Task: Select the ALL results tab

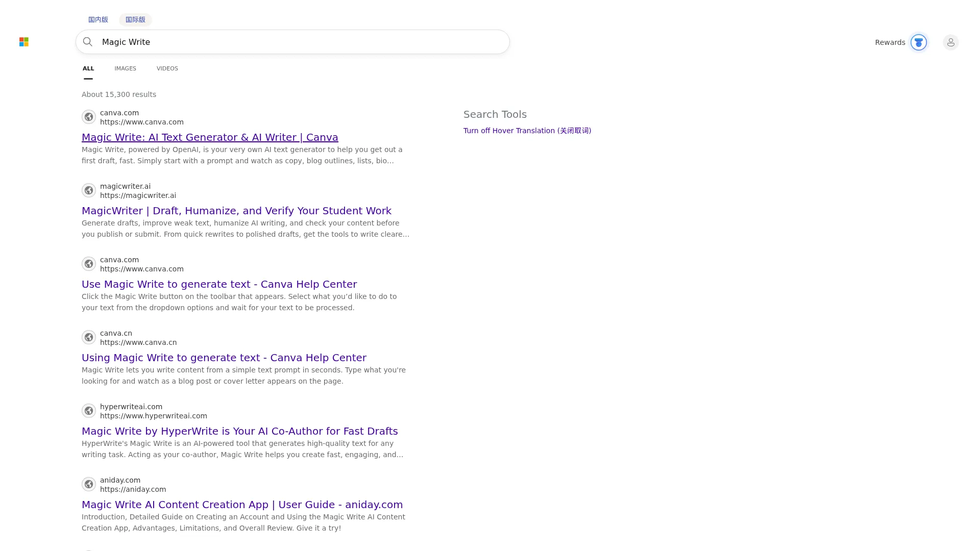Action: (88, 68)
